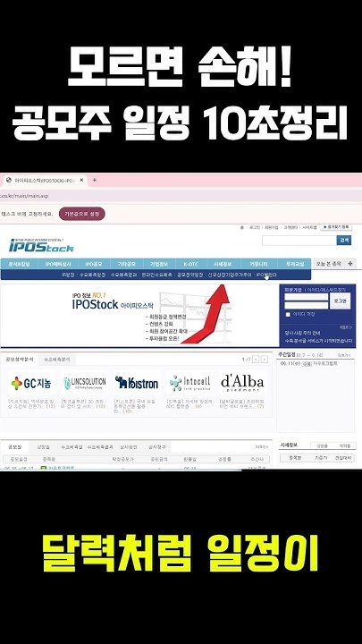
Task: Click the 고객센터 link in top bar
Action: [290, 227]
